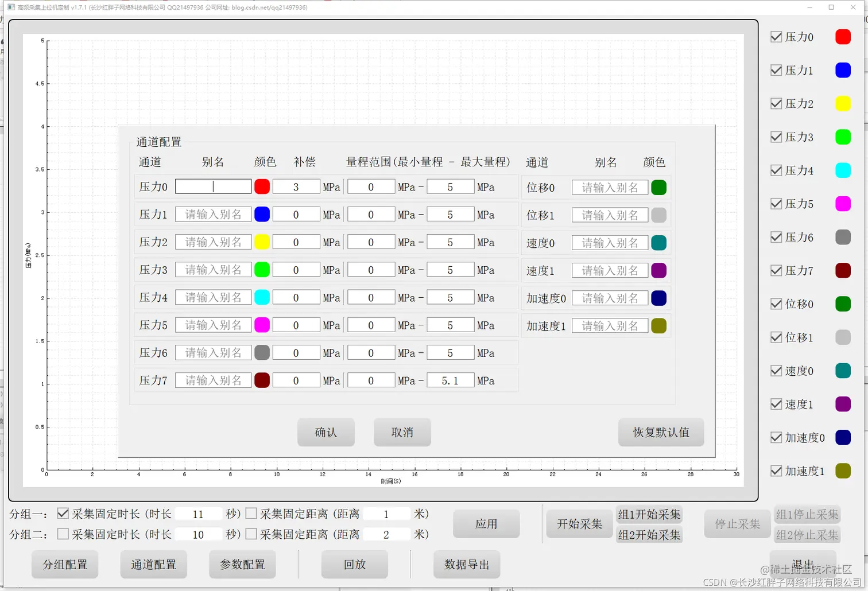Click the 回放 playback button
Screen dimensions: 868x591
coord(354,565)
